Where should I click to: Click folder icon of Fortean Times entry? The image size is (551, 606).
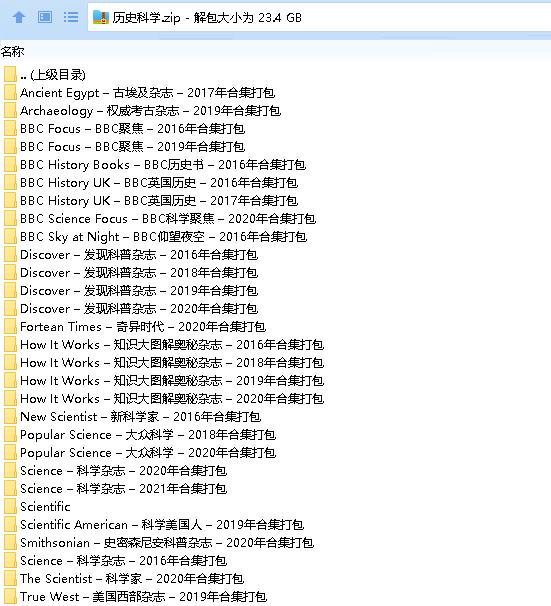(10, 327)
